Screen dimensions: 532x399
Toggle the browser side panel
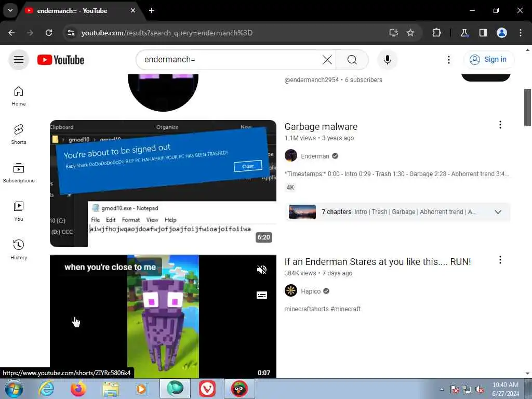tap(483, 33)
